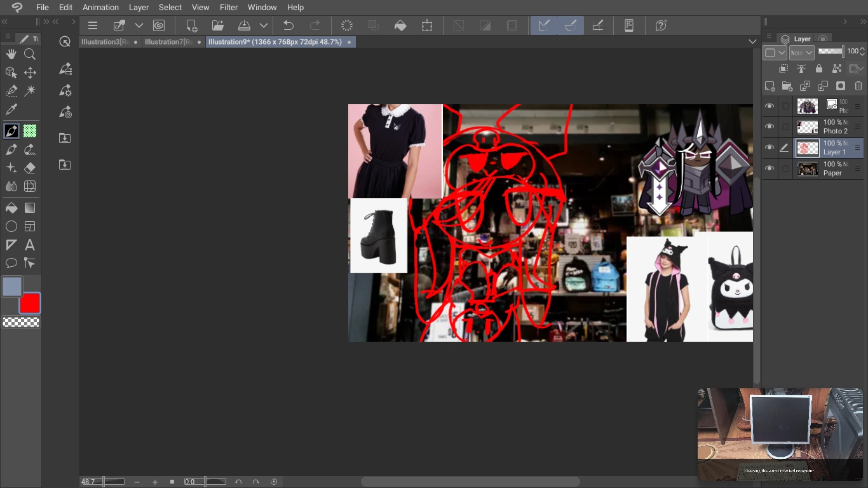Open the tab overflow chevron on the right
The image size is (868, 488).
[752, 41]
